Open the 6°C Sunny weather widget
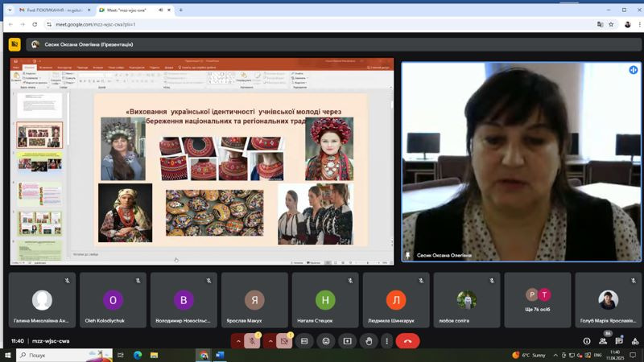Viewport: 644px width, 362px height. [x=530, y=355]
